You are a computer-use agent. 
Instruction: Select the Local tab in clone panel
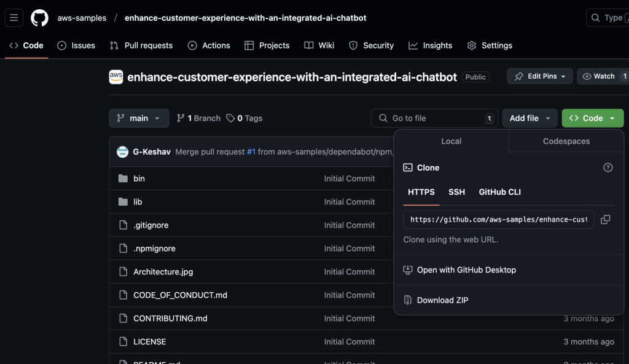(x=451, y=141)
